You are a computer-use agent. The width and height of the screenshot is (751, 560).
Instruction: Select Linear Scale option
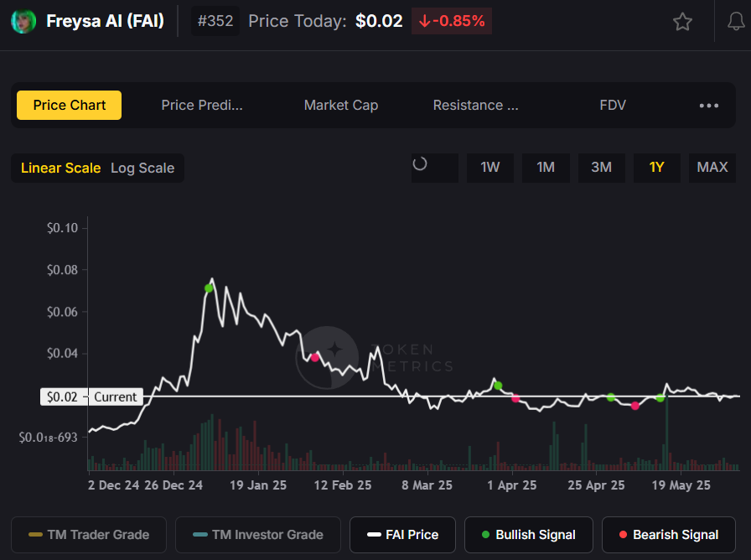tap(61, 169)
